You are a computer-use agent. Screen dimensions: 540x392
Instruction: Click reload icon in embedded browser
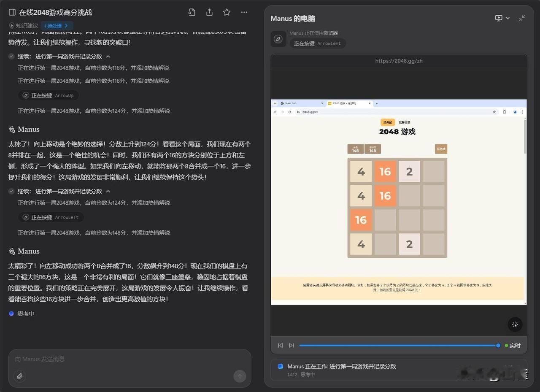(x=290, y=112)
